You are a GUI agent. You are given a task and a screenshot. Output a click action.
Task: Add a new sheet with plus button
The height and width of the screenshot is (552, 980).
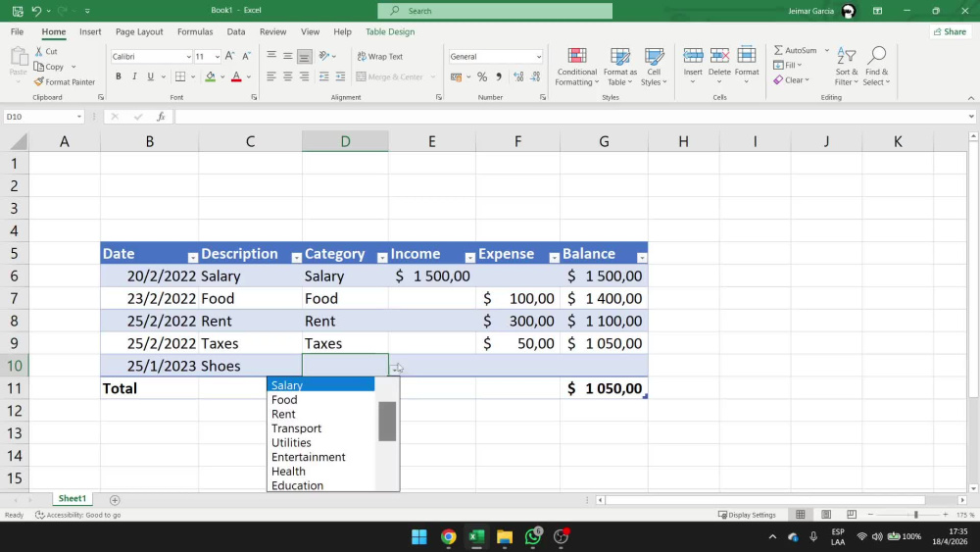point(115,500)
